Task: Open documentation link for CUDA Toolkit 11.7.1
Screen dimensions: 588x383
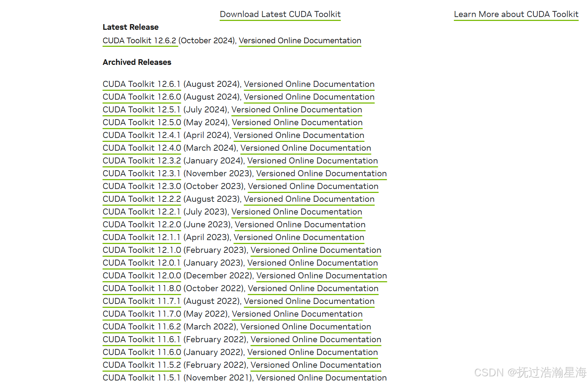Action: [309, 301]
